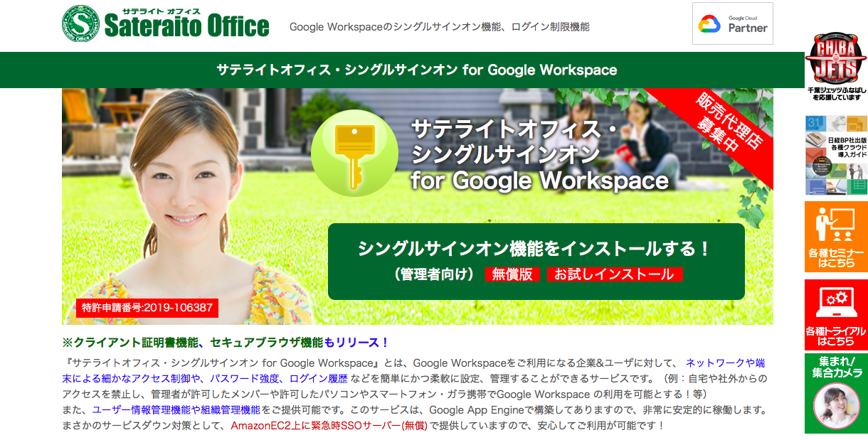Click the お試しインストール button

pos(614,274)
